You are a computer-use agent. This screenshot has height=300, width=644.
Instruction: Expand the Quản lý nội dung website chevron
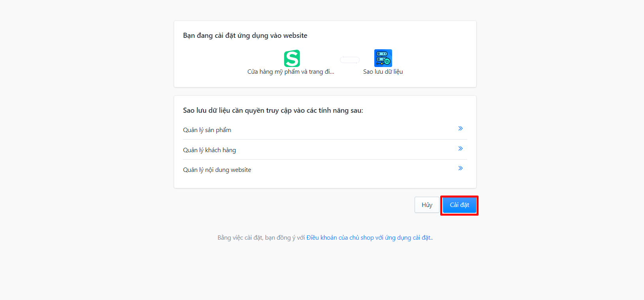click(460, 168)
